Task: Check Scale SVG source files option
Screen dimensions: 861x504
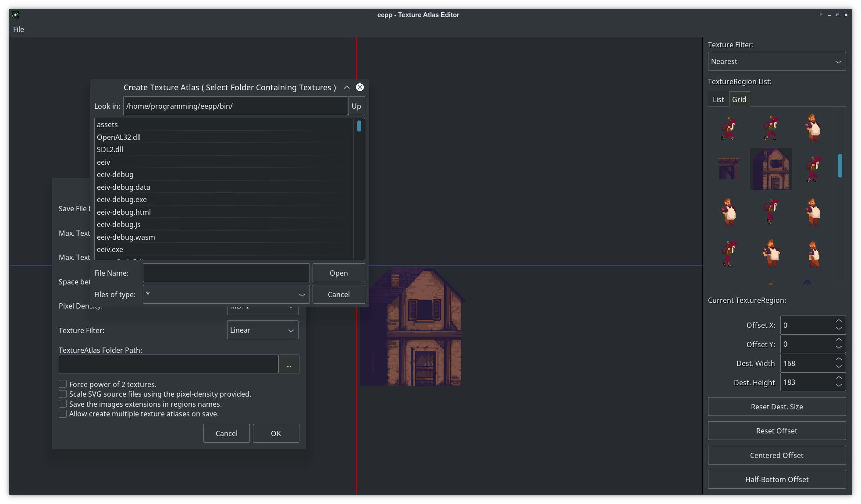Action: 63,394
